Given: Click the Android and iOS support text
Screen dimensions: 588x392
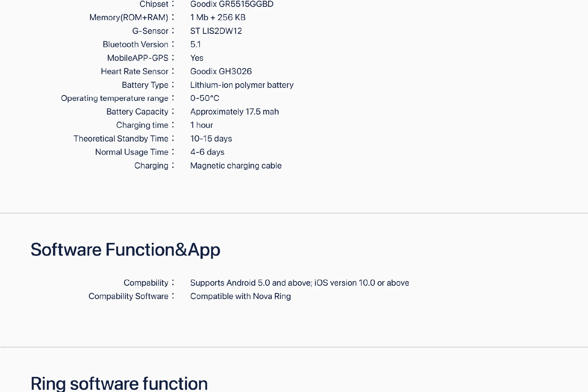Looking at the screenshot, I should point(299,283).
